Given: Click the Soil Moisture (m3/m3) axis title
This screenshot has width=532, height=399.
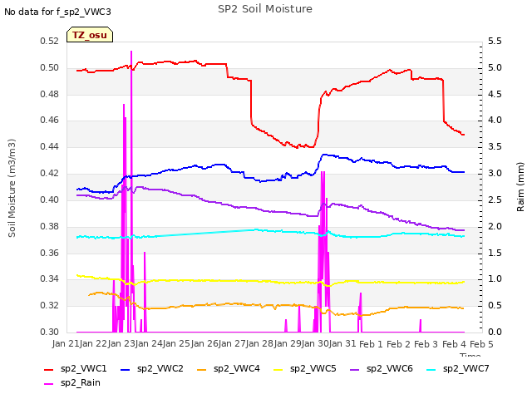Looking at the screenshot, I should tap(12, 188).
